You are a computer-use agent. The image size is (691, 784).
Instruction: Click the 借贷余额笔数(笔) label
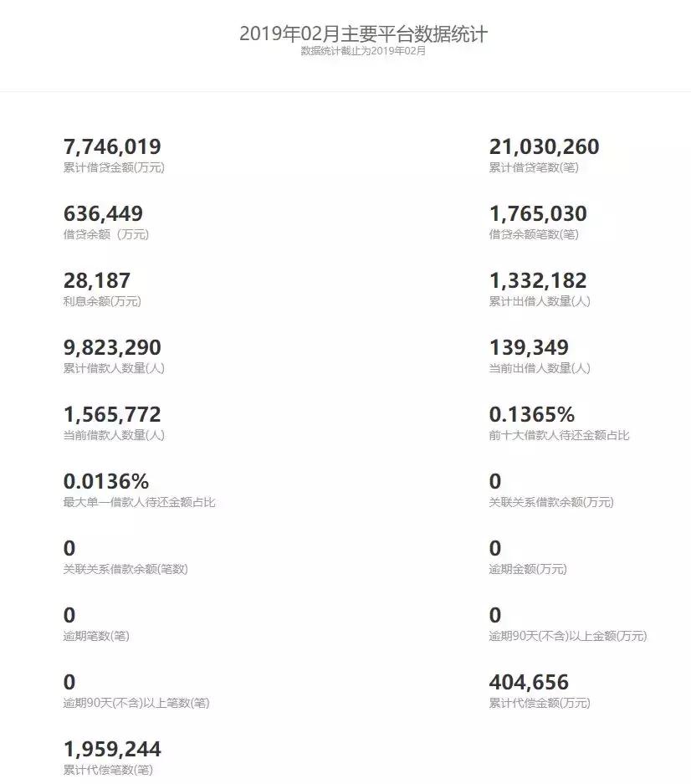534,234
